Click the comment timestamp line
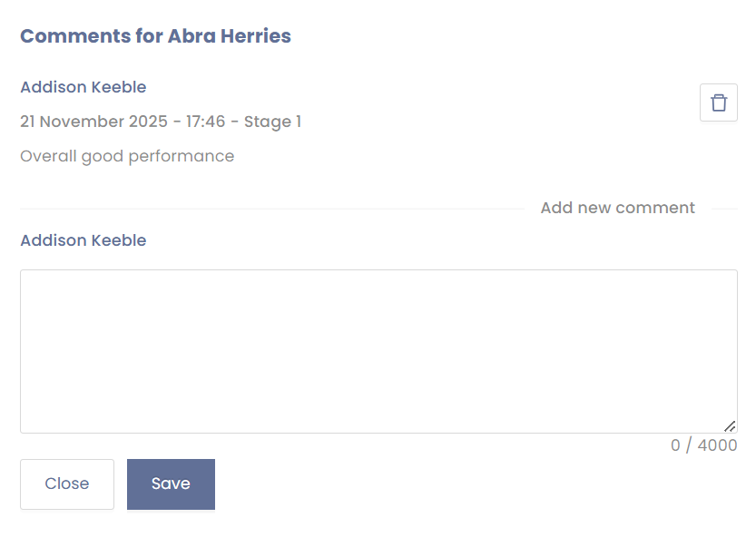The height and width of the screenshot is (537, 756). [x=161, y=122]
